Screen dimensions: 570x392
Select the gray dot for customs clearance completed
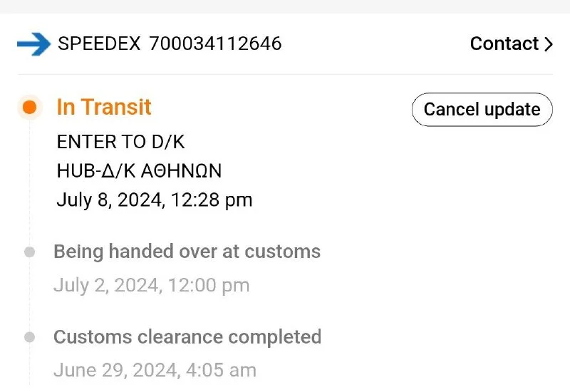point(29,336)
